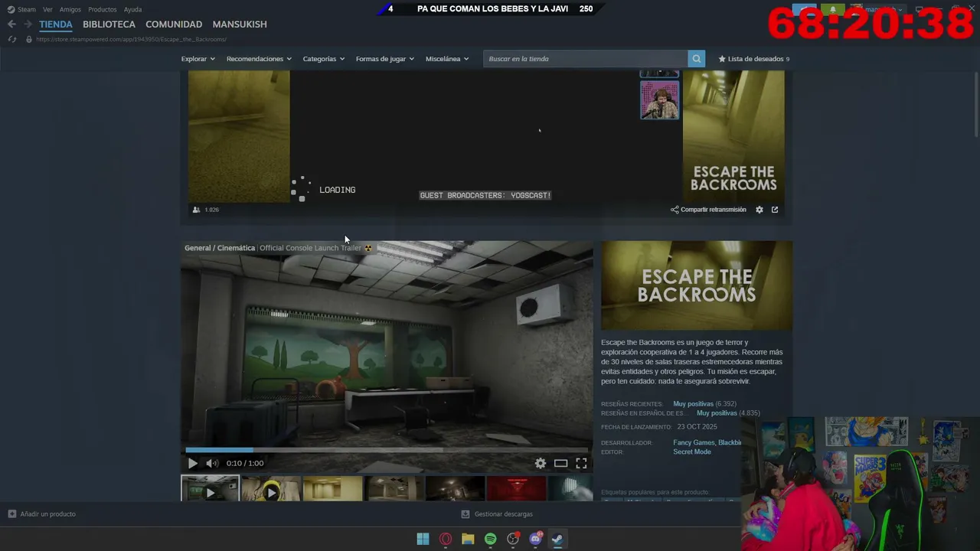Switch to the BIBLIOTECA tab
The height and width of the screenshot is (551, 980).
pos(109,24)
